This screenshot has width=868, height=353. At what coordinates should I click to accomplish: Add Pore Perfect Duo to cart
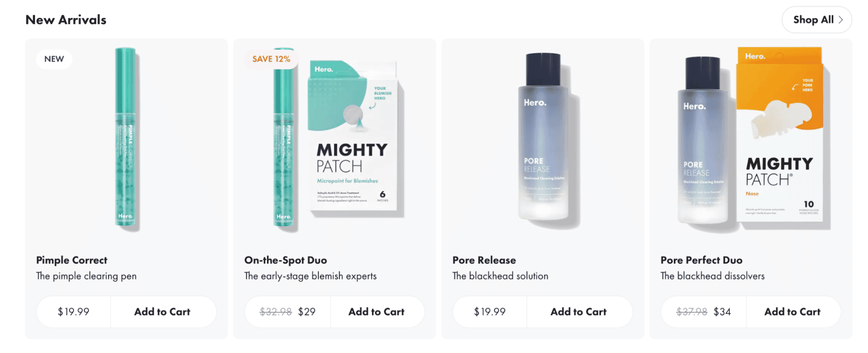792,312
